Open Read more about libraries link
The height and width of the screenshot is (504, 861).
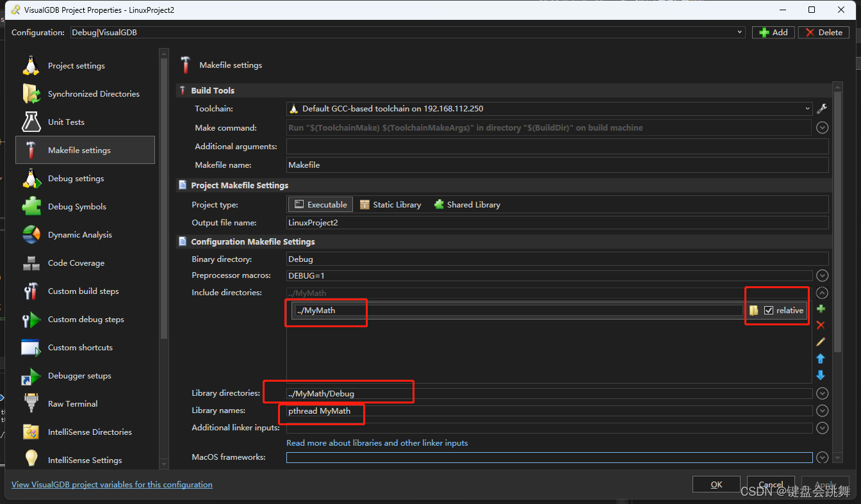click(x=377, y=443)
